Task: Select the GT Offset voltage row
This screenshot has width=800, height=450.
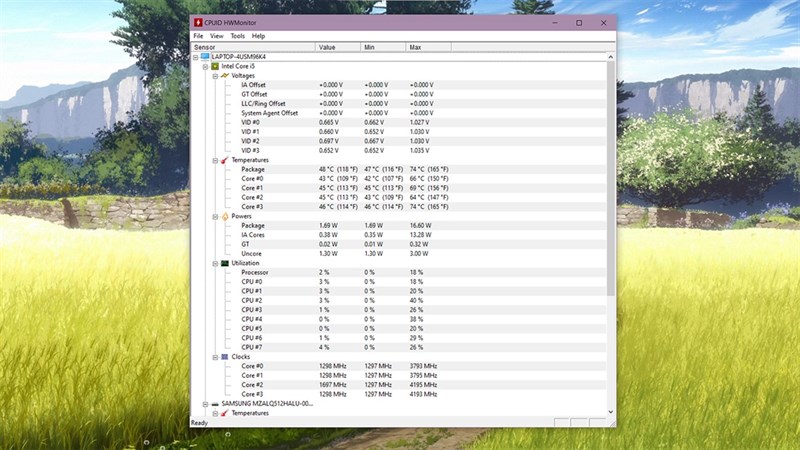Action: coord(423,94)
